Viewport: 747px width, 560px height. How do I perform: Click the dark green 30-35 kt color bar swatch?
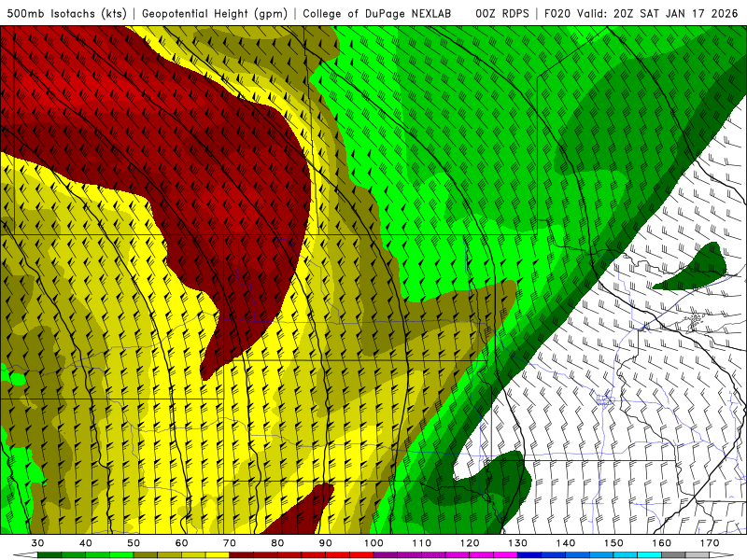coord(49,555)
